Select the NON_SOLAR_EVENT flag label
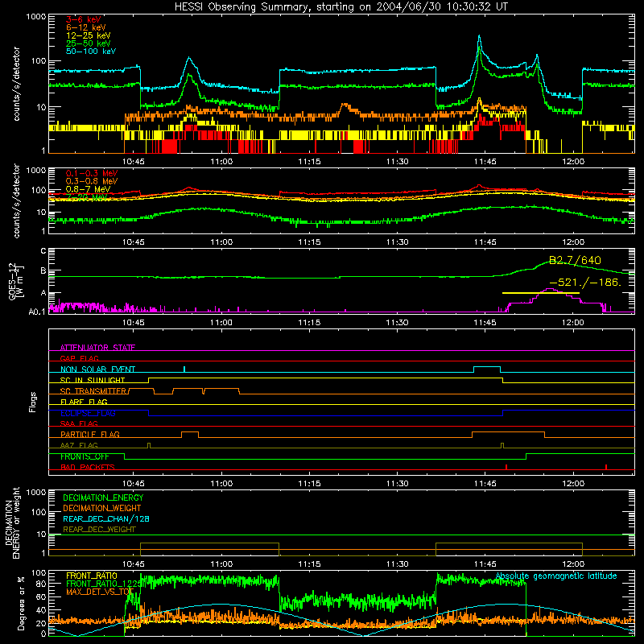Viewport: 644px width, 644px height. tap(97, 369)
